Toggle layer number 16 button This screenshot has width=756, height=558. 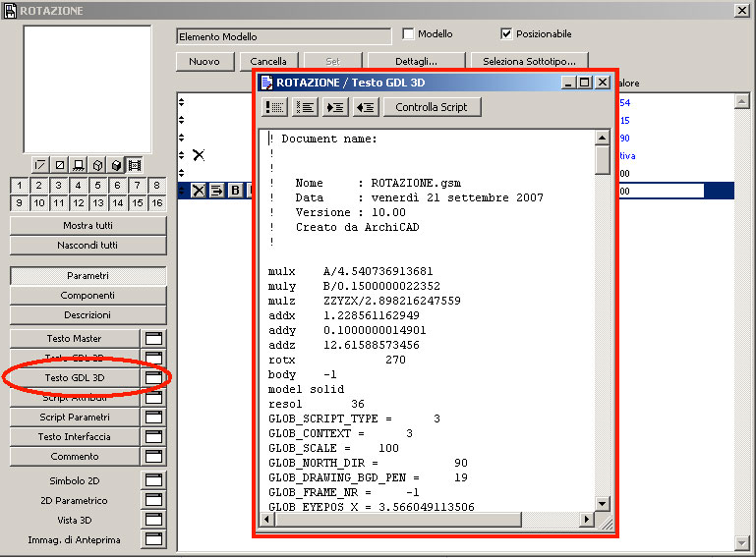coord(157,203)
